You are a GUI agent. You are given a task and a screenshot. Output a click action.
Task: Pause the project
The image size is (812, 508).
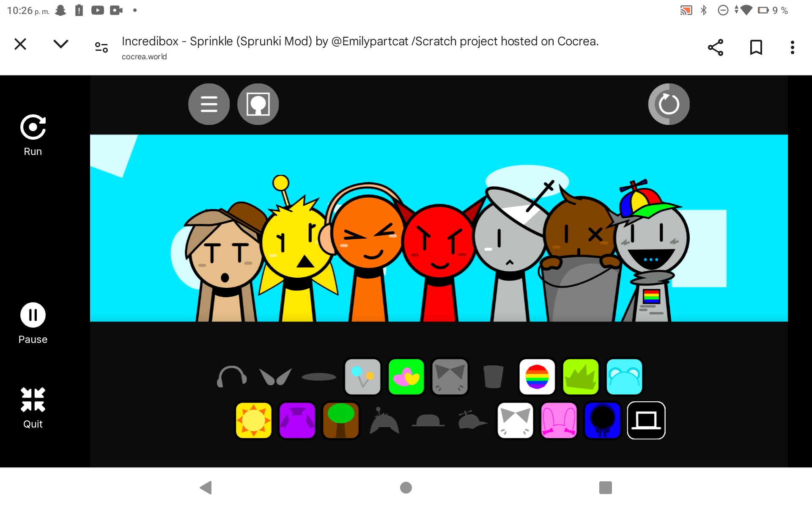click(x=33, y=315)
